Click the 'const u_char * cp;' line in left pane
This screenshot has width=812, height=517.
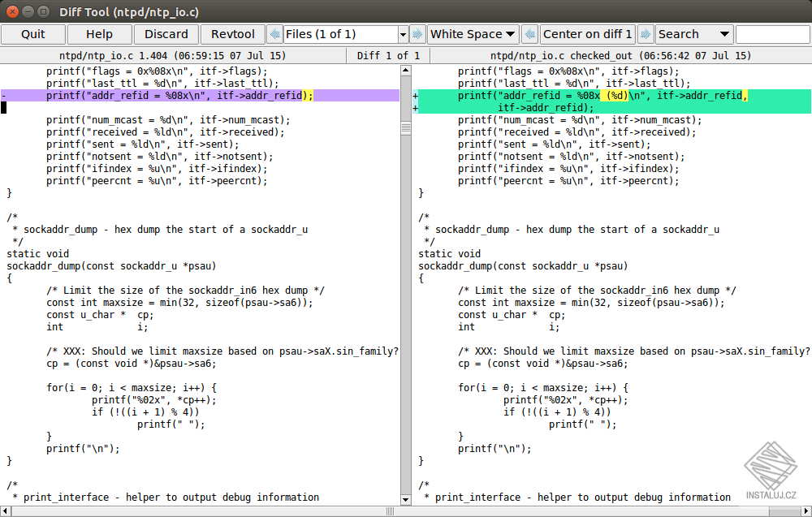point(100,315)
